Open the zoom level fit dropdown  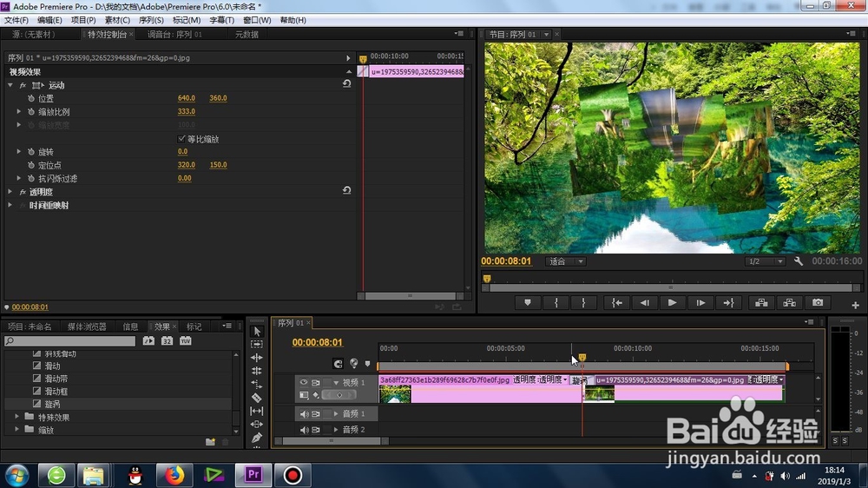tap(565, 261)
